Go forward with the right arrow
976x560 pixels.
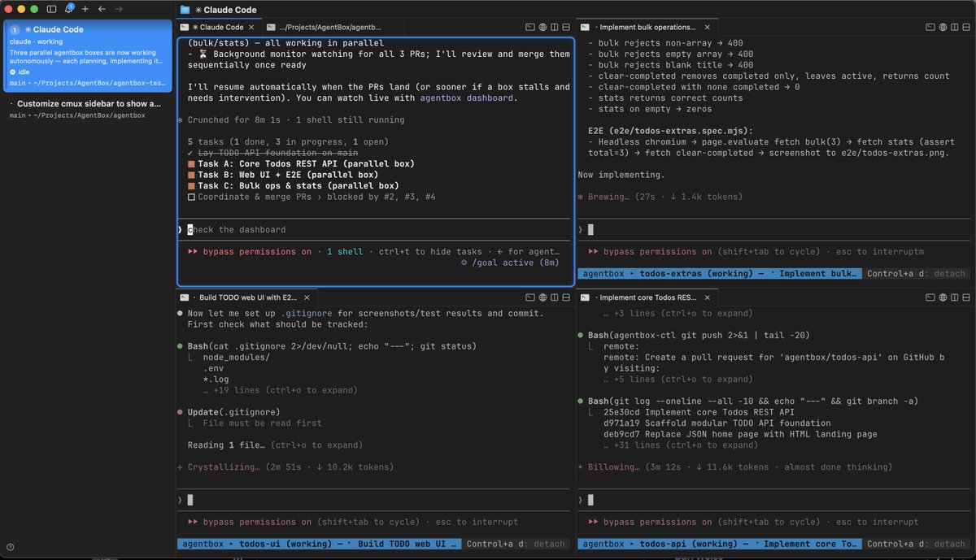[119, 9]
